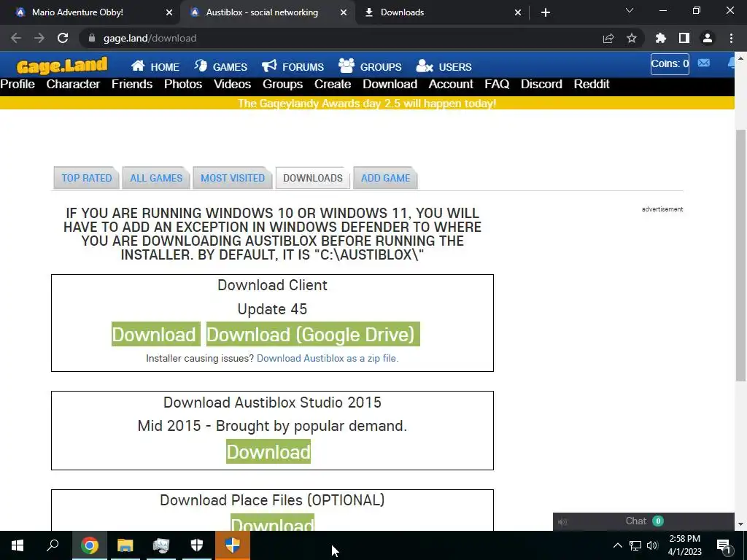The width and height of the screenshot is (747, 560).
Task: Click the browser forward arrow
Action: pos(39,38)
